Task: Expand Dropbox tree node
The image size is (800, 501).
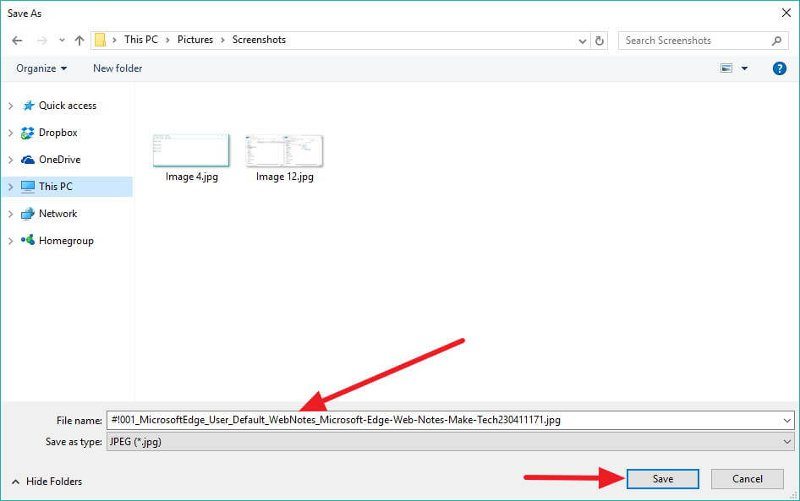Action: 10,133
